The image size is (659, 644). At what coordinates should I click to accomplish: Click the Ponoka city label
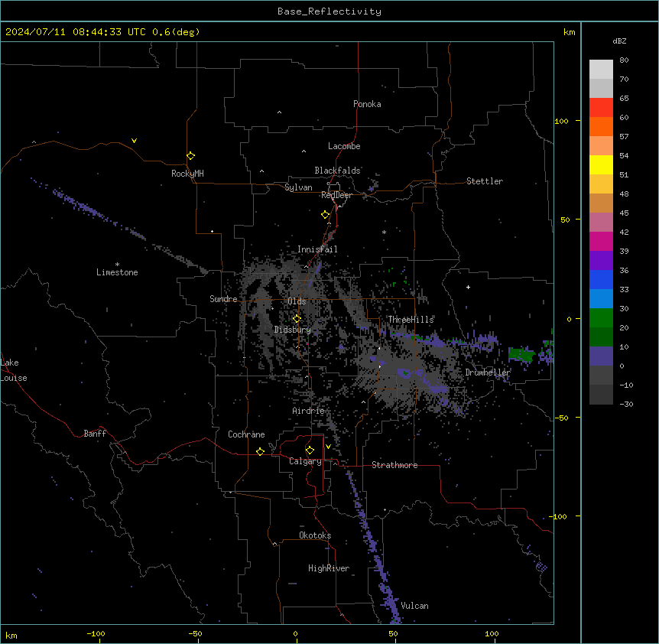[367, 104]
